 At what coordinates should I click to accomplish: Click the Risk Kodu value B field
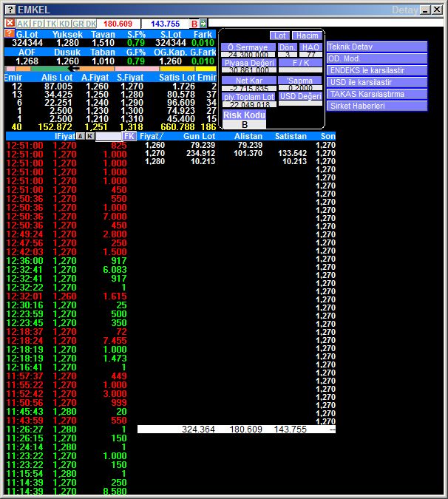click(x=244, y=124)
